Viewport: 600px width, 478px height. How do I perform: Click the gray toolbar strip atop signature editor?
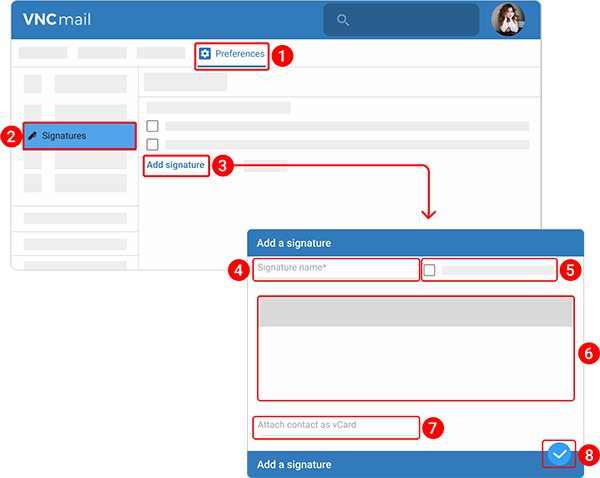point(415,312)
